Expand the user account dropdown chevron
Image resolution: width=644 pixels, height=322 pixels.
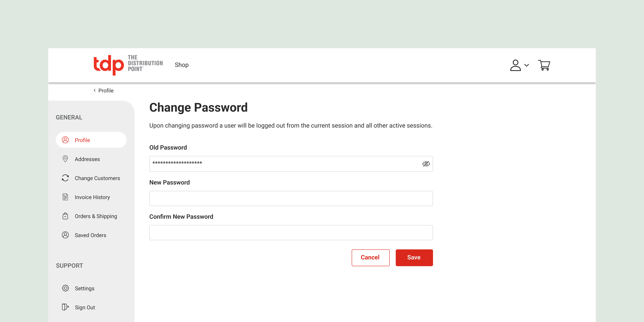pyautogui.click(x=527, y=65)
